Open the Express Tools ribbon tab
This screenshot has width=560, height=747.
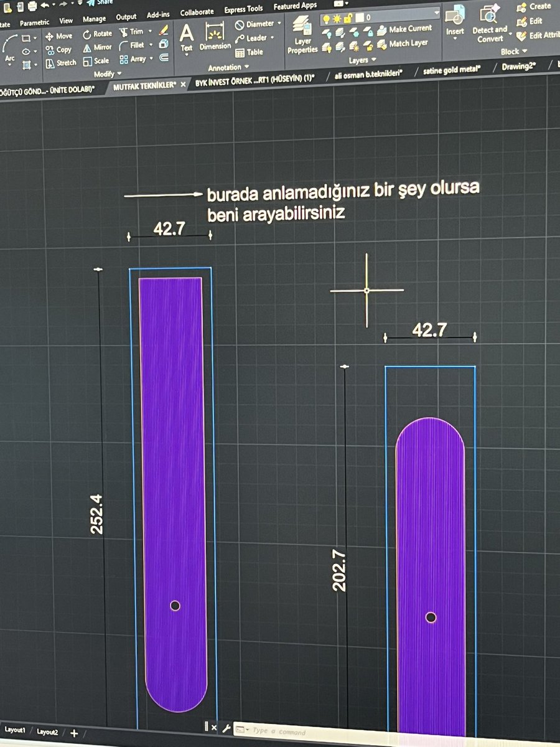tap(243, 9)
